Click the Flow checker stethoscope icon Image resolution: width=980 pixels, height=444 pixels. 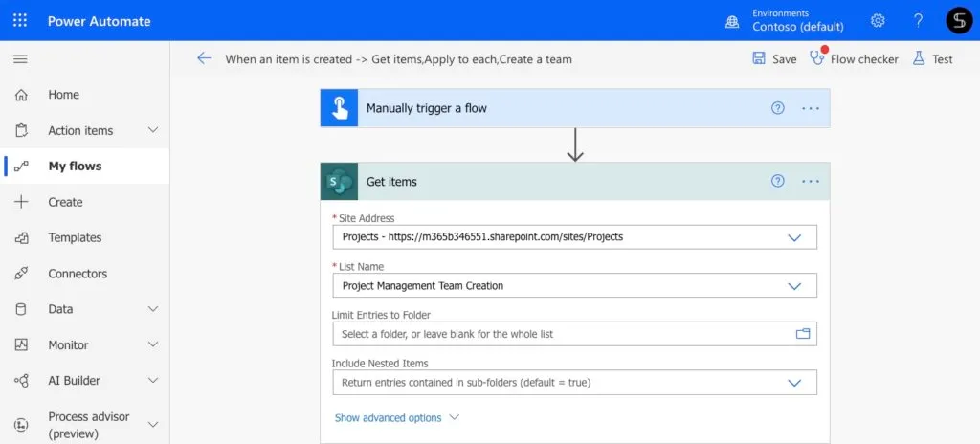(817, 56)
